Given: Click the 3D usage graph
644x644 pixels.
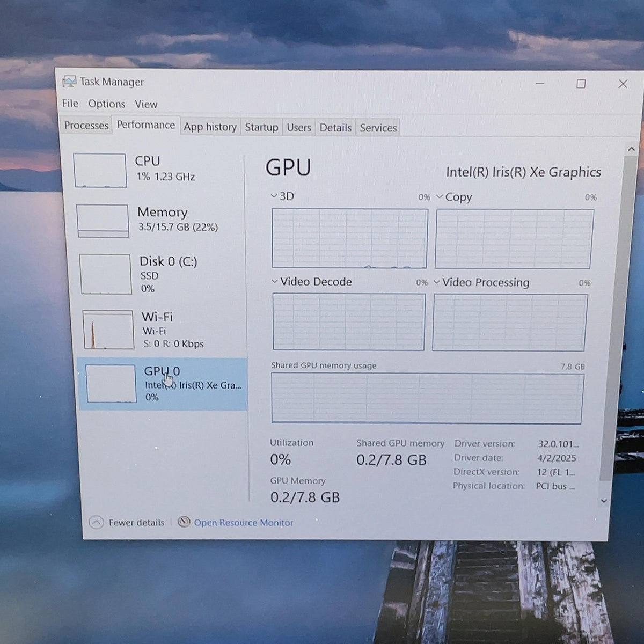Looking at the screenshot, I should point(349,238).
